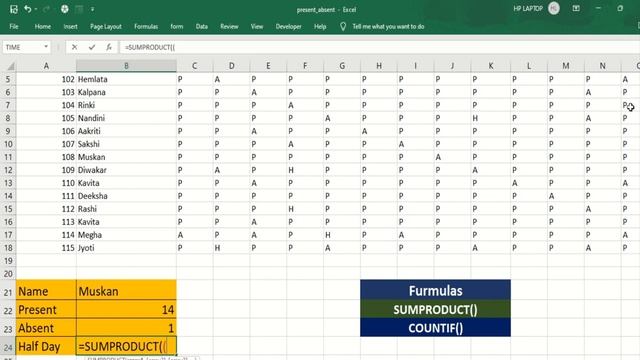Open the View ribbon tab
640x360 pixels.
(257, 27)
